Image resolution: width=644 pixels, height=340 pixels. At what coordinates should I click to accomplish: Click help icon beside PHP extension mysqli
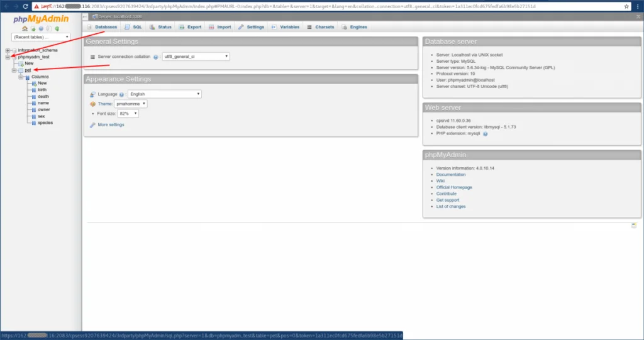point(485,134)
